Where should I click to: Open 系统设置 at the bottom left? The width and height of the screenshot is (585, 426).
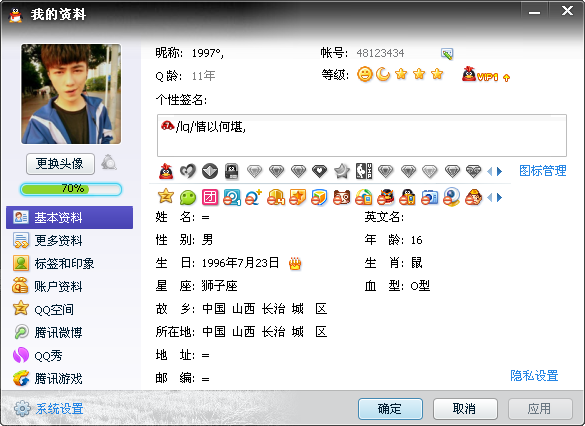point(49,408)
